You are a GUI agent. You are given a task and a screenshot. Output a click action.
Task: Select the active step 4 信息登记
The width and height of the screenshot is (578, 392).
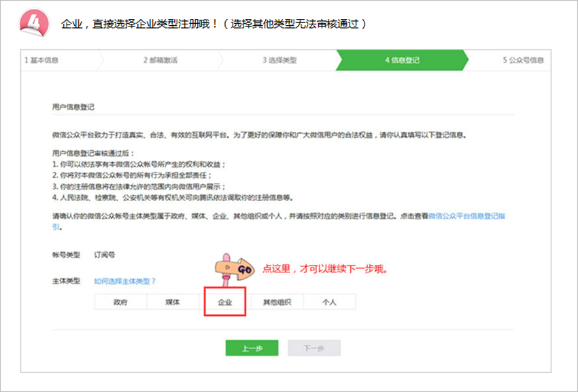(x=402, y=60)
